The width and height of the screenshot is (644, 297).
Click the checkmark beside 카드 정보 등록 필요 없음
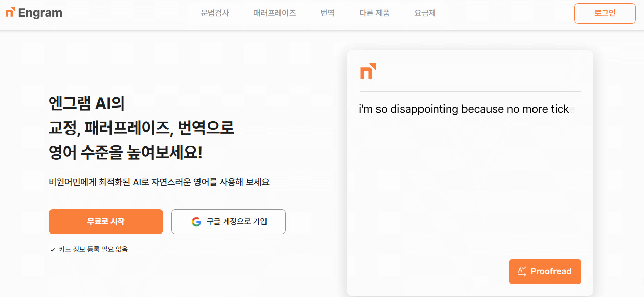coord(52,249)
